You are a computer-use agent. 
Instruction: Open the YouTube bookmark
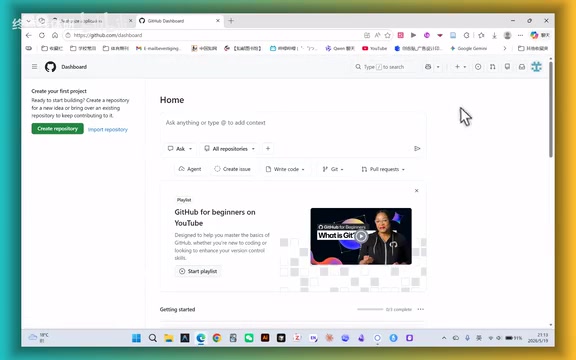coord(374,48)
